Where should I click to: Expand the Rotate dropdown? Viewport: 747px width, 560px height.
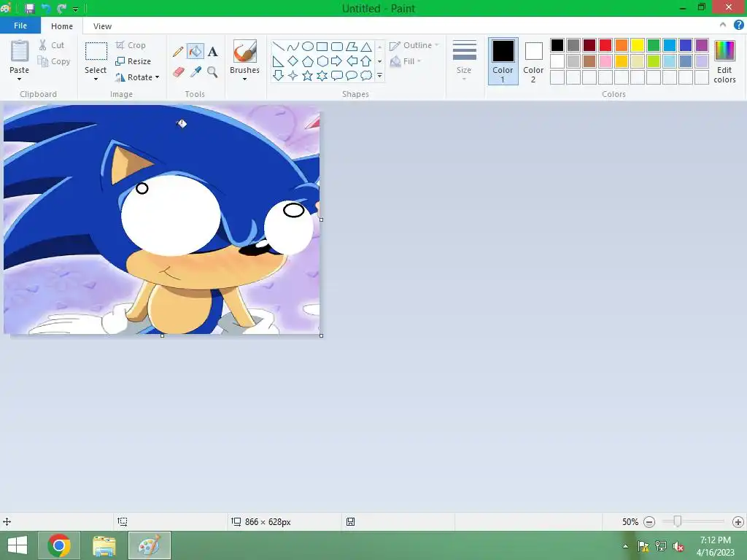158,77
